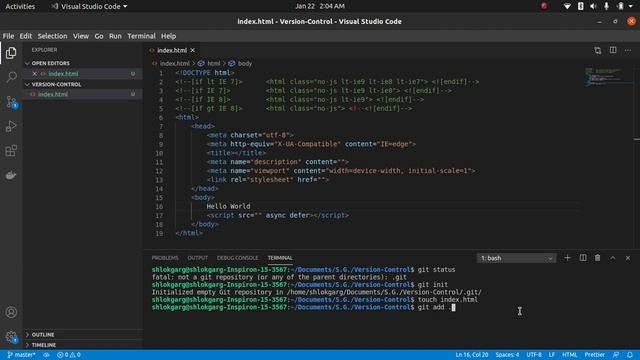Click the Hello World line in editor
Screen dimensions: 640x360
(x=228, y=207)
